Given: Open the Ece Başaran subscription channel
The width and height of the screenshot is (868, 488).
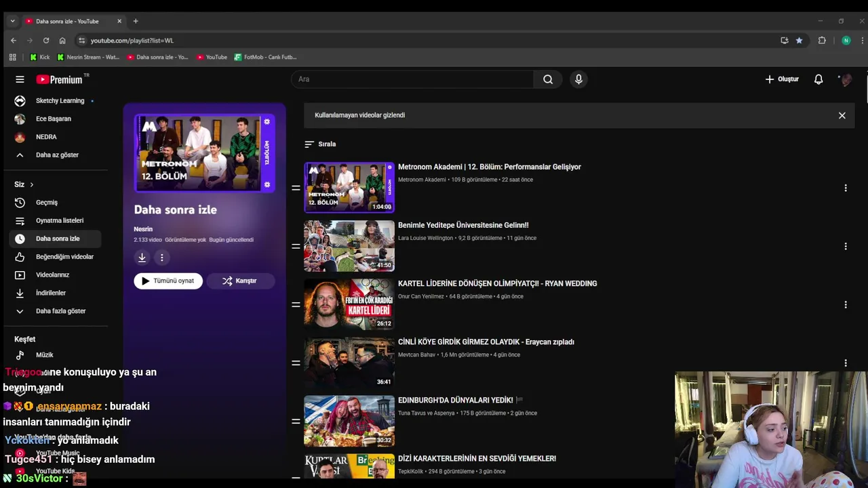Looking at the screenshot, I should pyautogui.click(x=55, y=119).
